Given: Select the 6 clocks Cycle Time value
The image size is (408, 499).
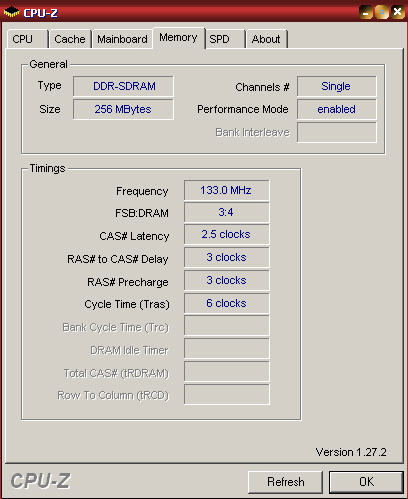Looking at the screenshot, I should click(x=227, y=304).
